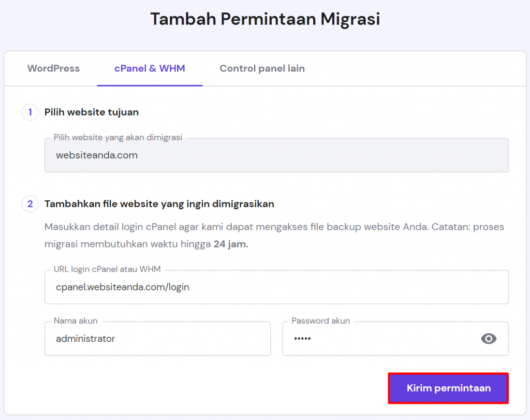This screenshot has width=530, height=420.
Task: Click the step 1 number circle
Action: (30, 112)
